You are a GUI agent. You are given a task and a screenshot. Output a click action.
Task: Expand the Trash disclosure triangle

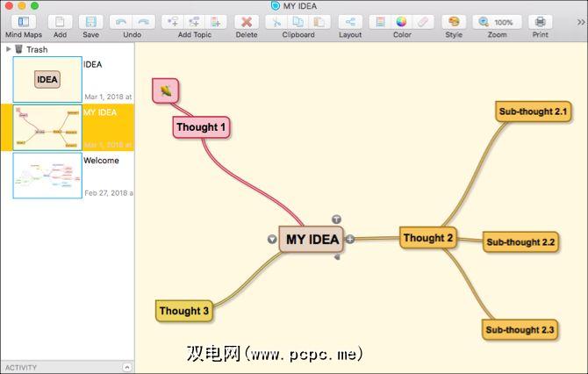point(9,50)
